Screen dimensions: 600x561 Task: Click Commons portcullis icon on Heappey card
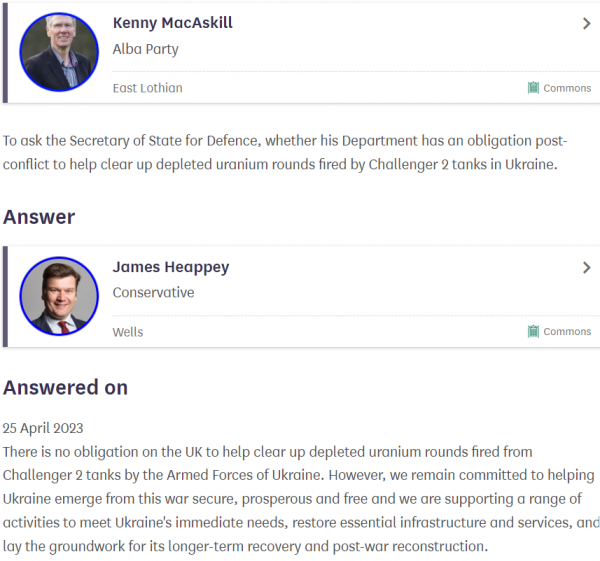coord(533,331)
